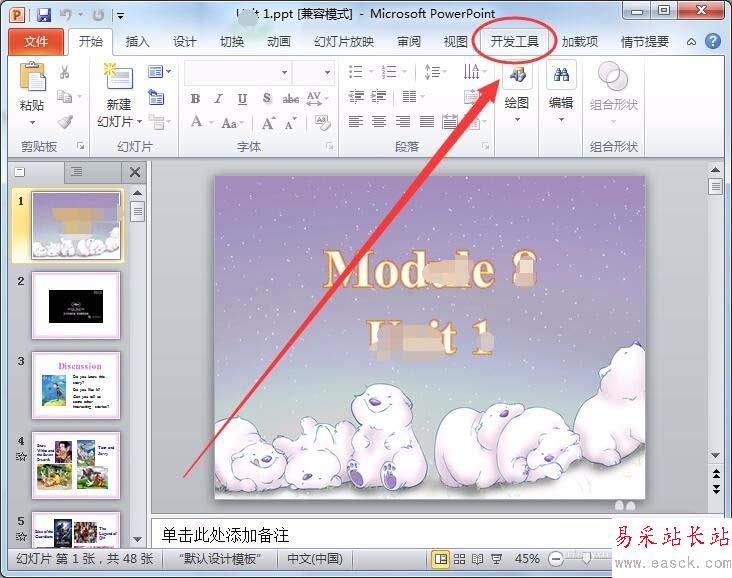Minimize the ribbon with caret button
Screen dimensions: 732x578
pos(691,42)
